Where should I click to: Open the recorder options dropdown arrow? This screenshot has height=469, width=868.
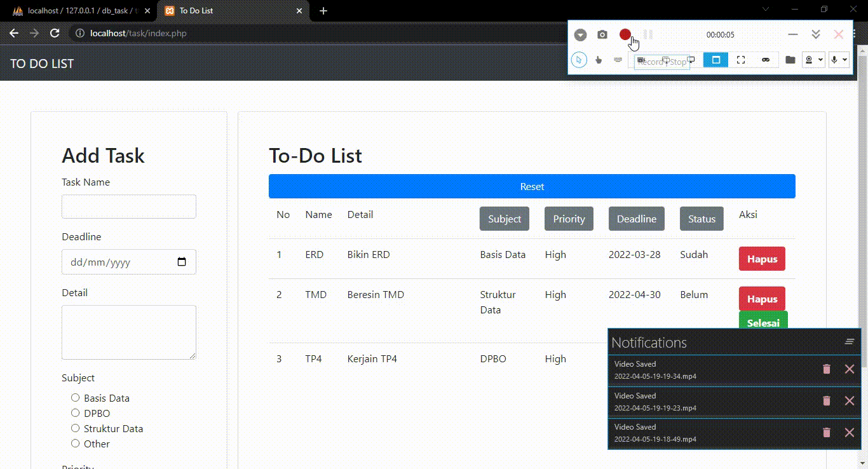pyautogui.click(x=580, y=34)
